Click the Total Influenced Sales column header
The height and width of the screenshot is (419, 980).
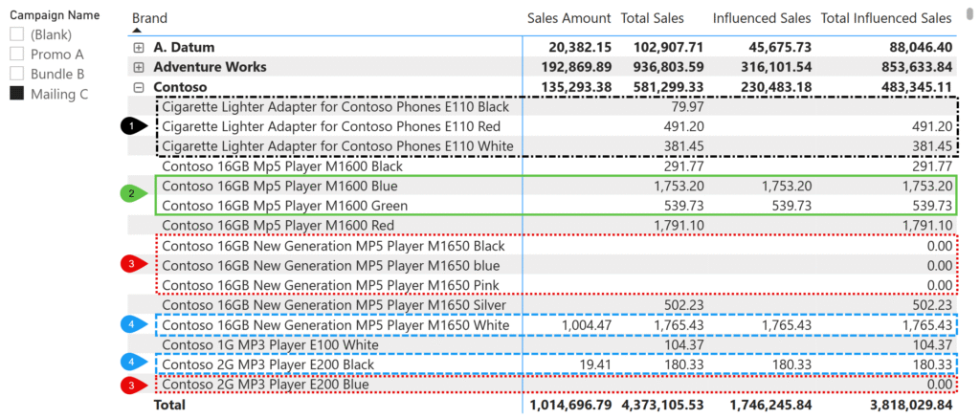[886, 18]
